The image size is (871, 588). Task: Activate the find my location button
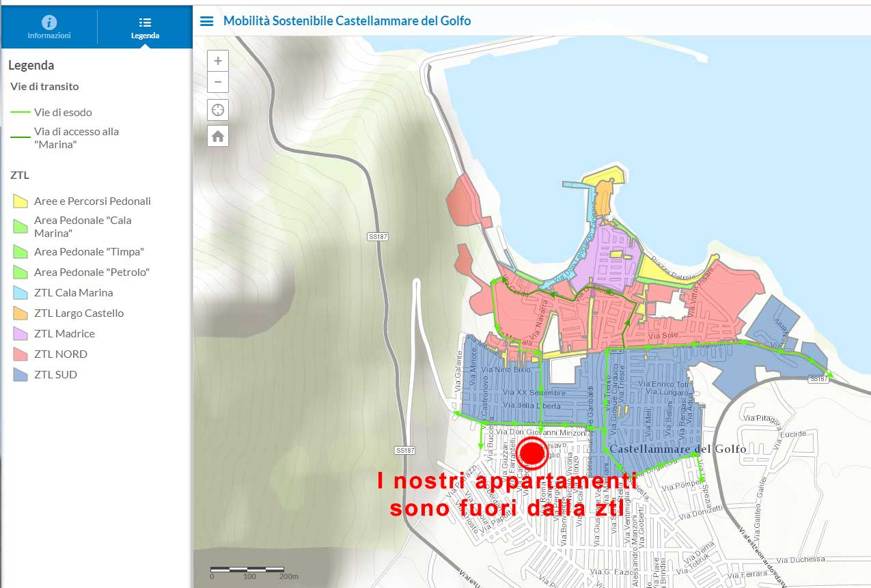point(218,109)
